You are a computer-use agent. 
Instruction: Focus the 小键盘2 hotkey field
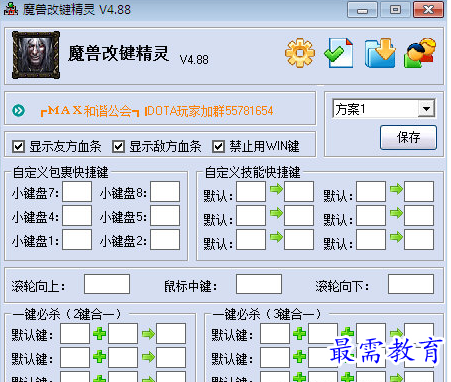(165, 240)
